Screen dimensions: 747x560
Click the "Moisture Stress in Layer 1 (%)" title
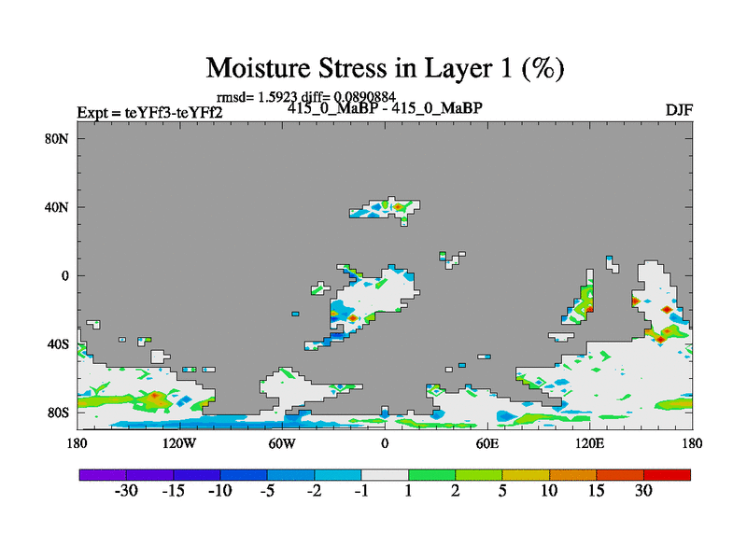[x=385, y=68]
